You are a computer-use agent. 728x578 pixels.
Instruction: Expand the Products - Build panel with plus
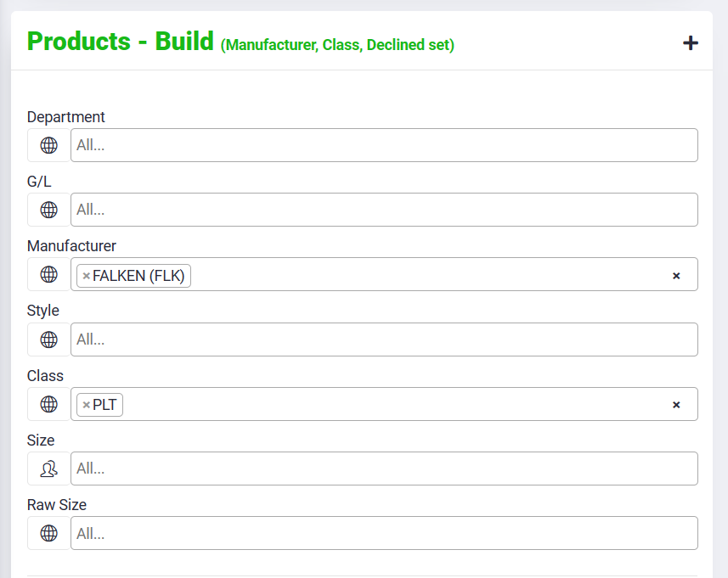coord(691,42)
